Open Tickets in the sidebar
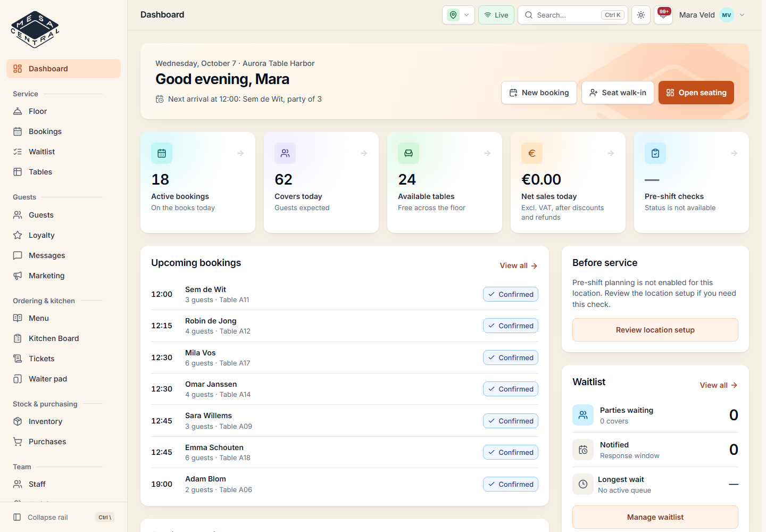766x532 pixels. pyautogui.click(x=63, y=359)
